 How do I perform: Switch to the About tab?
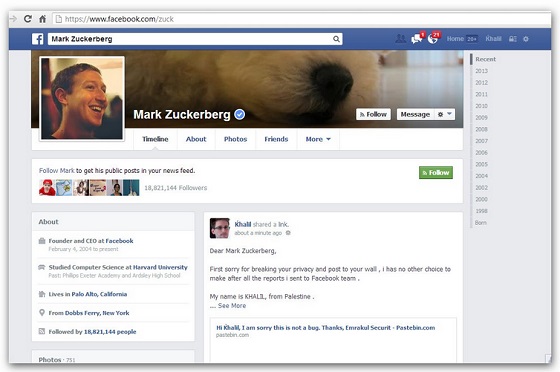click(196, 139)
